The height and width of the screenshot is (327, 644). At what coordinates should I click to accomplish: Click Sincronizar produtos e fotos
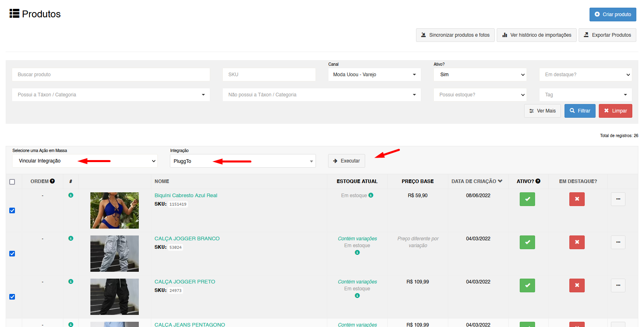pos(455,35)
